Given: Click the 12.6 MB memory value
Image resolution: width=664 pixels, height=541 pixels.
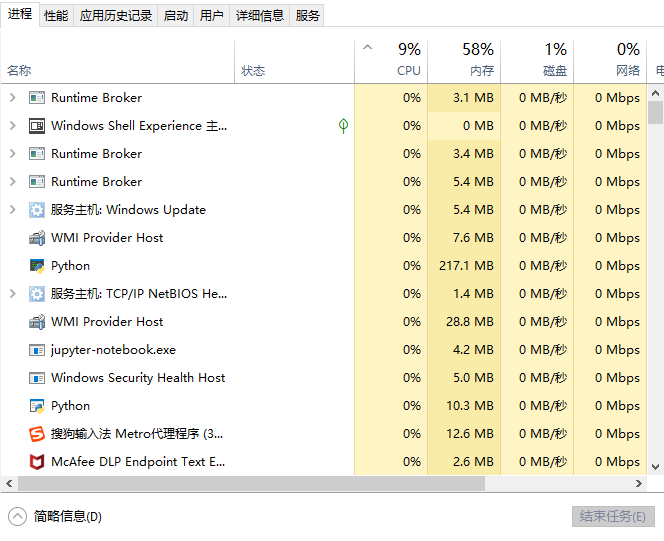Looking at the screenshot, I should pyautogui.click(x=470, y=434).
